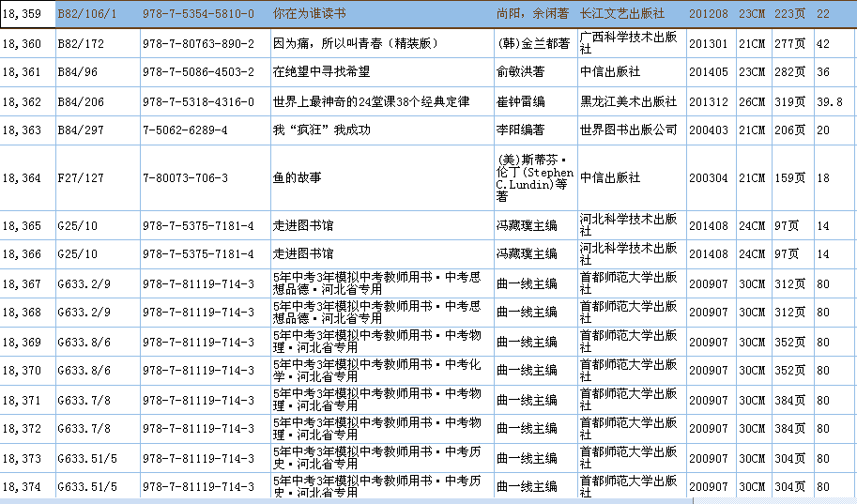Select the title 世界上最神奇的24堂课38个经典定律
Image resolution: width=857 pixels, height=504 pixels.
(x=382, y=101)
